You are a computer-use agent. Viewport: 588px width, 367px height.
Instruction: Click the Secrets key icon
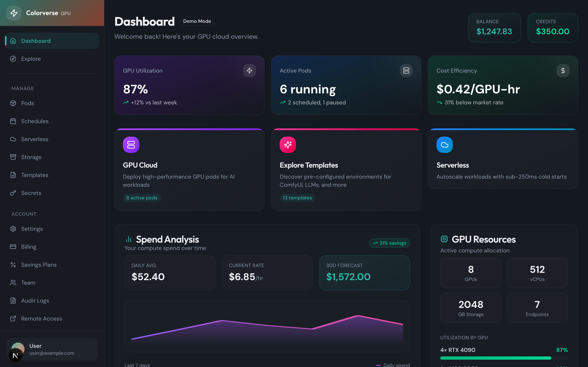point(13,193)
